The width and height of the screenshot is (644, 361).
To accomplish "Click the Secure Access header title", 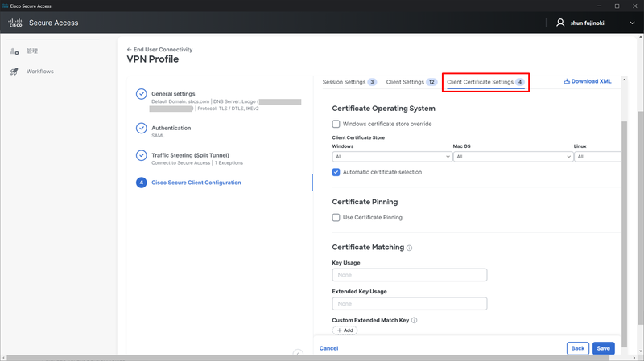I will pos(53,23).
